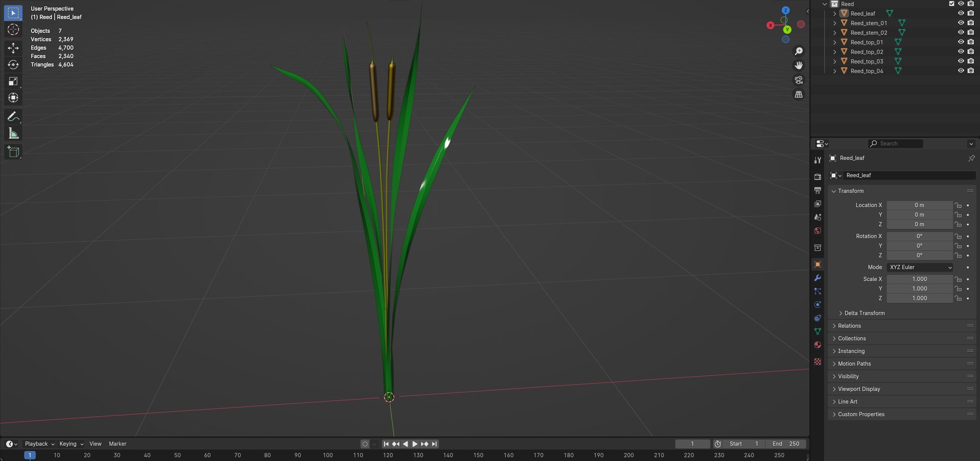The image size is (980, 461).
Task: Open the Keying menu in timeline
Action: (x=71, y=444)
